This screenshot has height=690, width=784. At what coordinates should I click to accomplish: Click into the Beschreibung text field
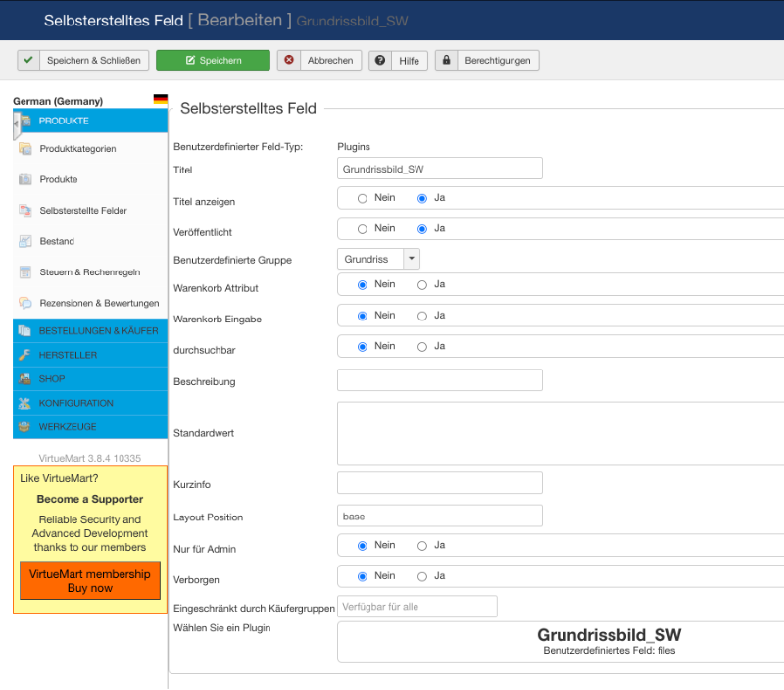[x=439, y=380]
